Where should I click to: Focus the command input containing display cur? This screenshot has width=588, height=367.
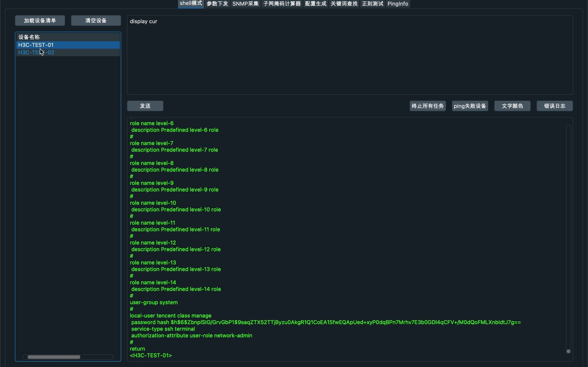coord(350,55)
